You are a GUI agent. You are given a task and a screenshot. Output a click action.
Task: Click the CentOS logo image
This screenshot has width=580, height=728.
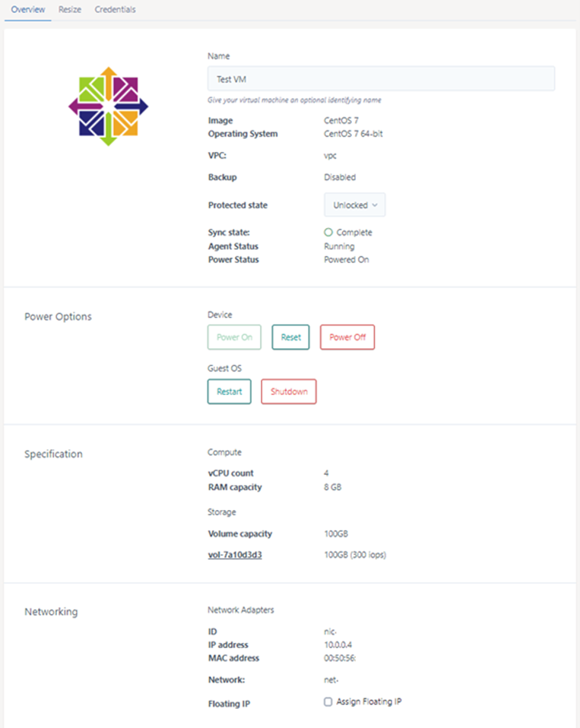point(107,106)
